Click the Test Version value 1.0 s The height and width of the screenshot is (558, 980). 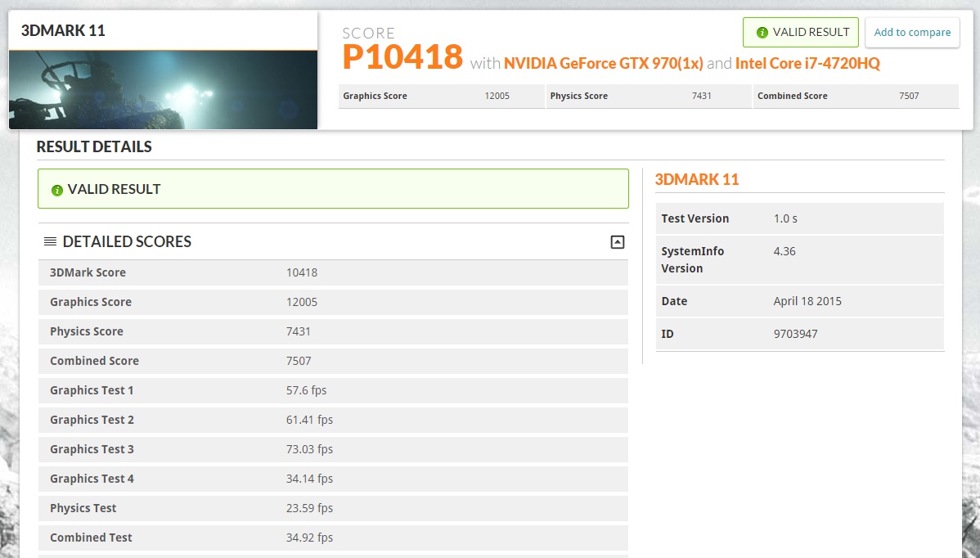pyautogui.click(x=785, y=218)
